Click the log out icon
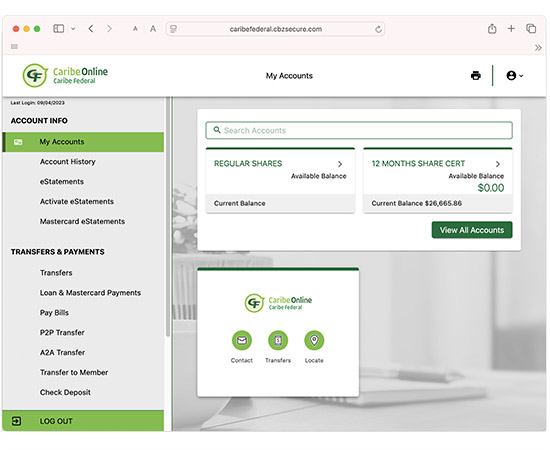 16,421
